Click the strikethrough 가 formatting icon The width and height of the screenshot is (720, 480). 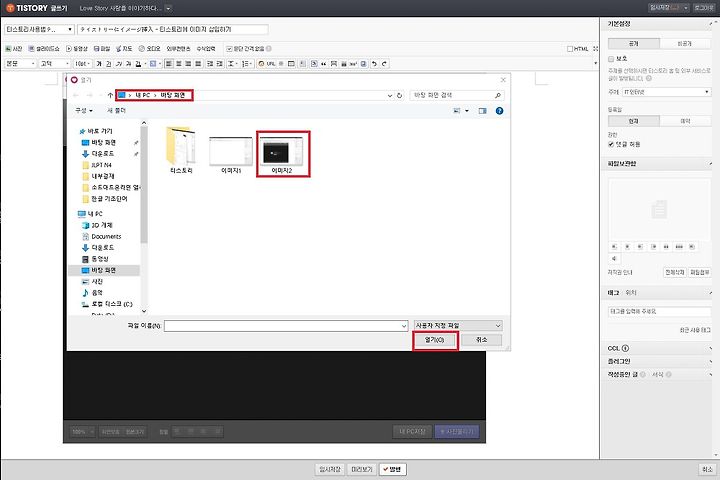coord(128,64)
